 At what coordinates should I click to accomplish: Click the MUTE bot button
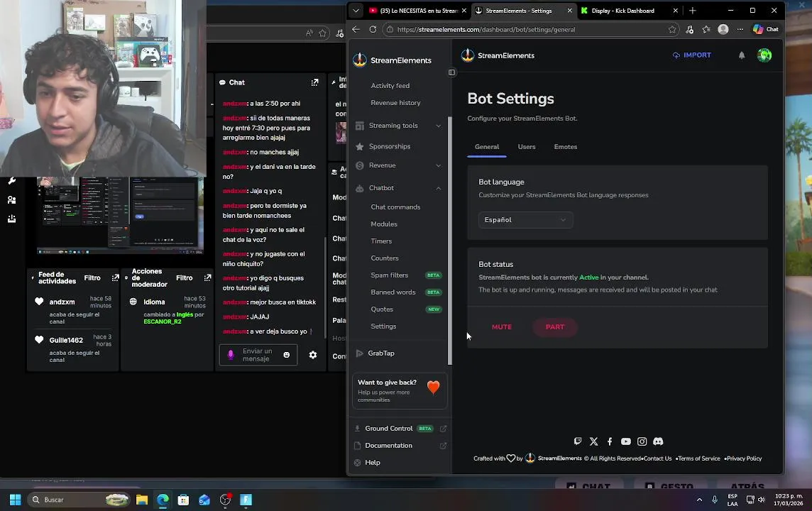click(502, 327)
